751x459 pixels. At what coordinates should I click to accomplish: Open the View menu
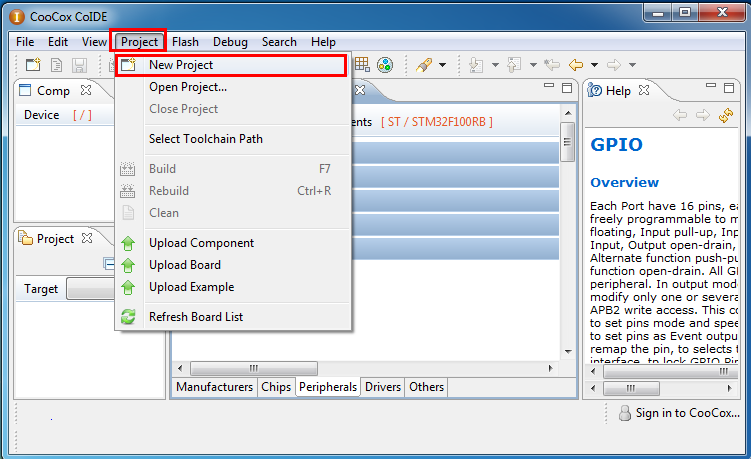(x=94, y=42)
